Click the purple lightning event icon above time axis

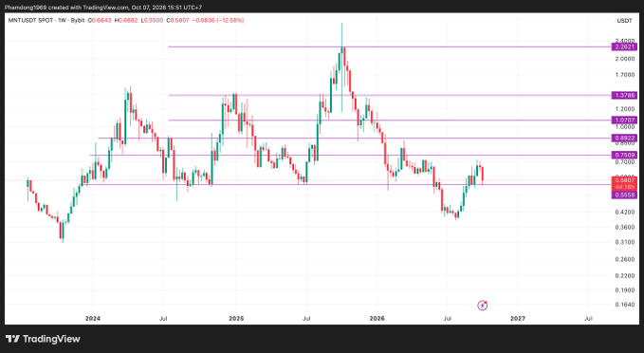tap(482, 306)
